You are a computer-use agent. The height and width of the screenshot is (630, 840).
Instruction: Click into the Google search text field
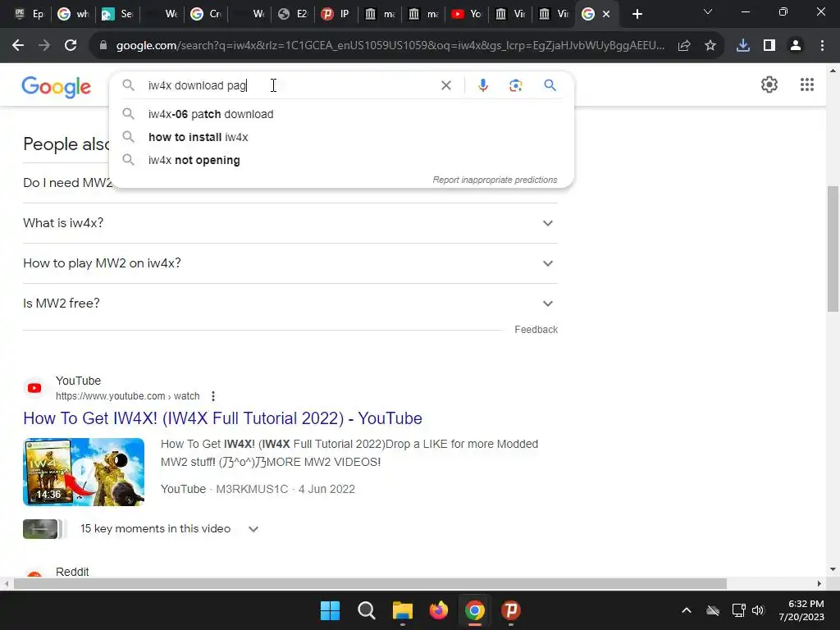290,85
